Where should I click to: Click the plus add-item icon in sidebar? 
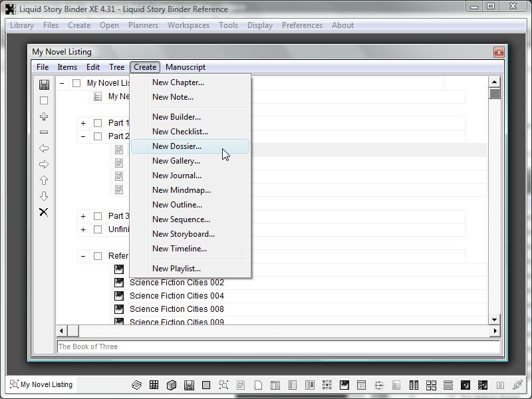click(44, 116)
